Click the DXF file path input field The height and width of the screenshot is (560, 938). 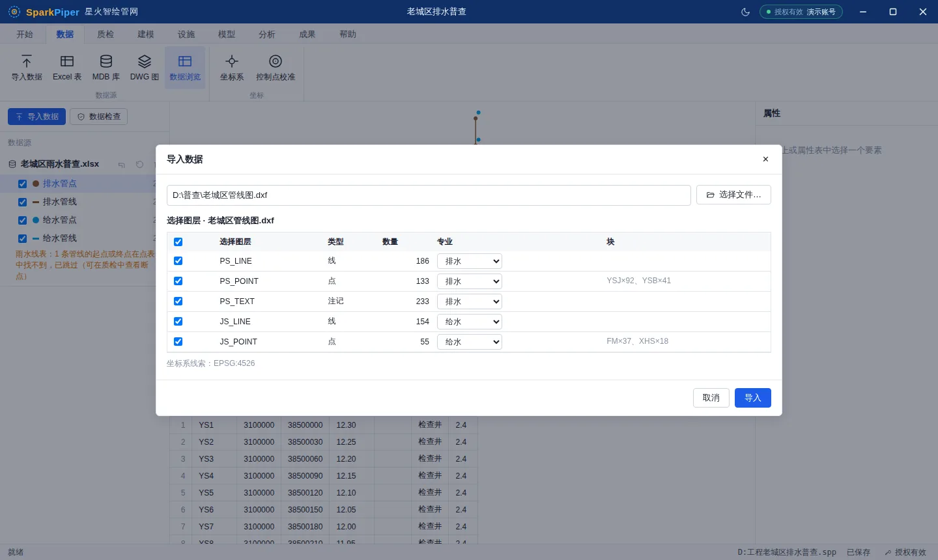[x=429, y=195]
